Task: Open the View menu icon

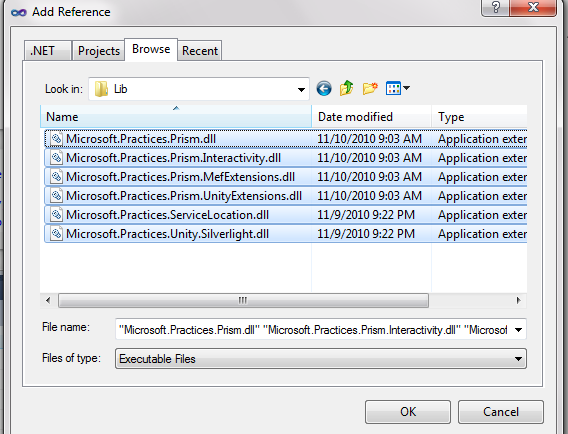Action: (393, 88)
